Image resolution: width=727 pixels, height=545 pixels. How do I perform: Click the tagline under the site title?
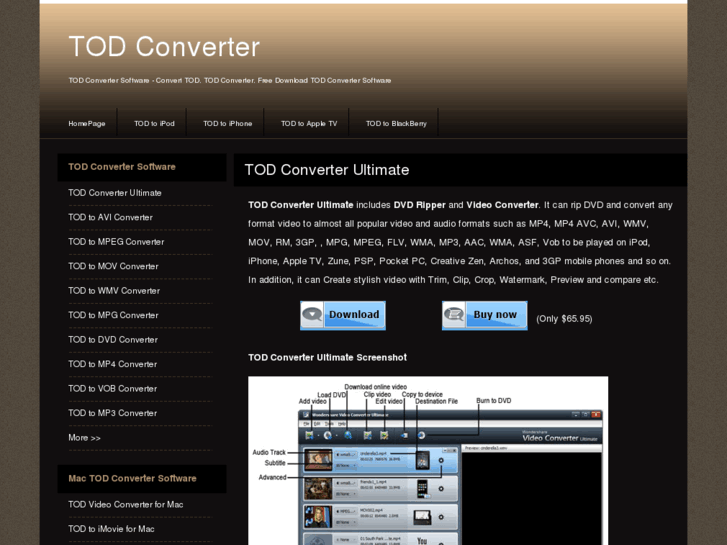(230, 81)
